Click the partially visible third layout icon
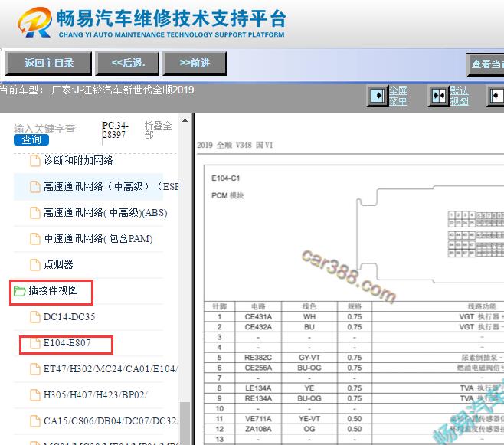 pyautogui.click(x=496, y=96)
